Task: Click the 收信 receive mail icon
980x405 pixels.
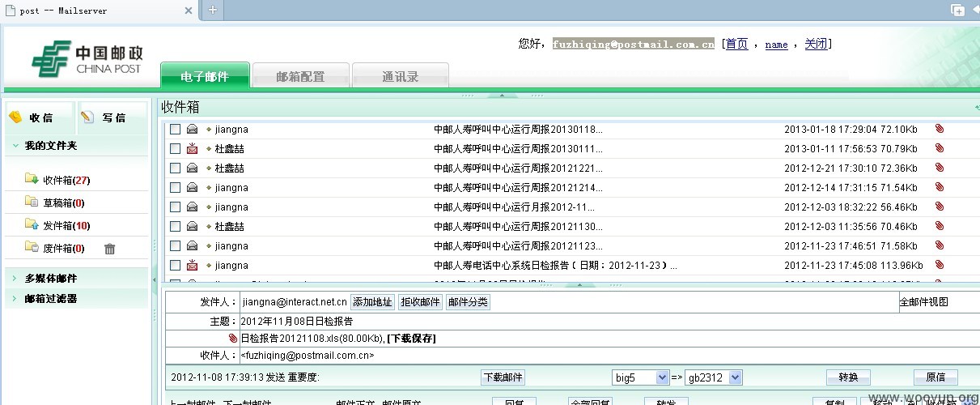Action: click(x=15, y=117)
